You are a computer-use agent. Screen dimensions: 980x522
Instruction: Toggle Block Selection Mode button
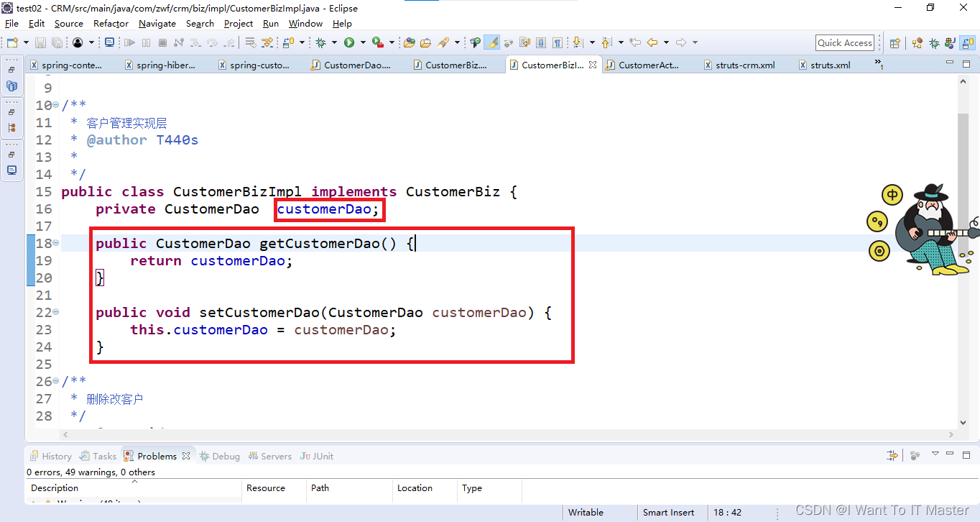(541, 42)
